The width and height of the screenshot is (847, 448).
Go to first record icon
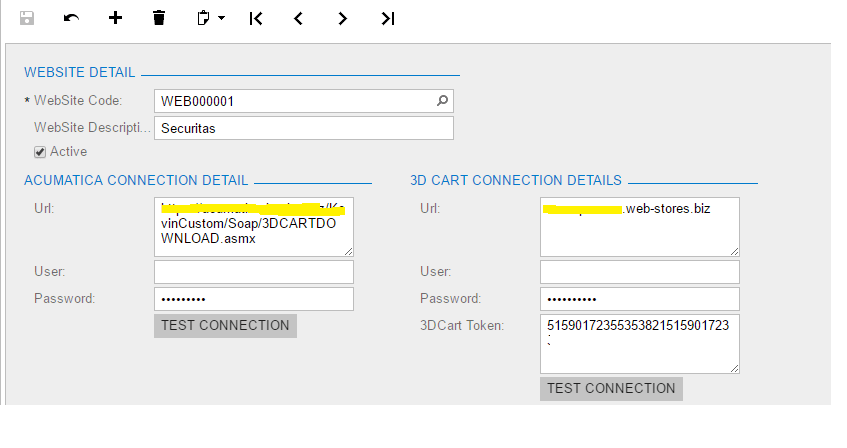[x=256, y=18]
